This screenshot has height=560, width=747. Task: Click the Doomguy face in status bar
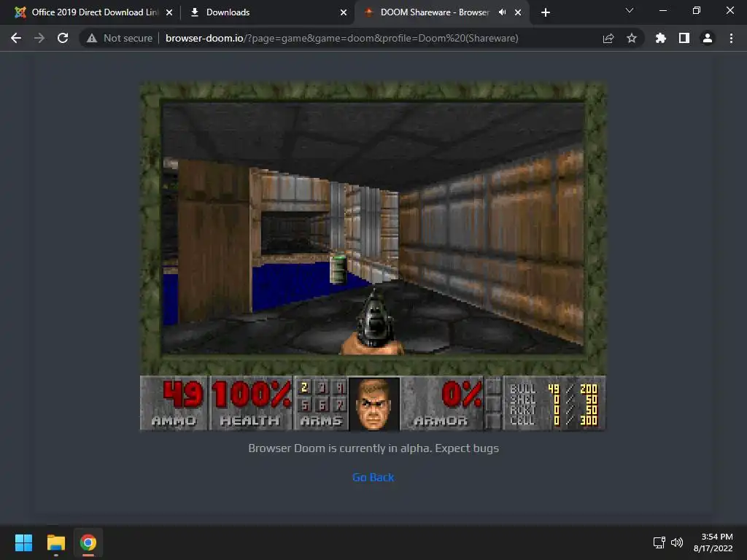point(374,404)
